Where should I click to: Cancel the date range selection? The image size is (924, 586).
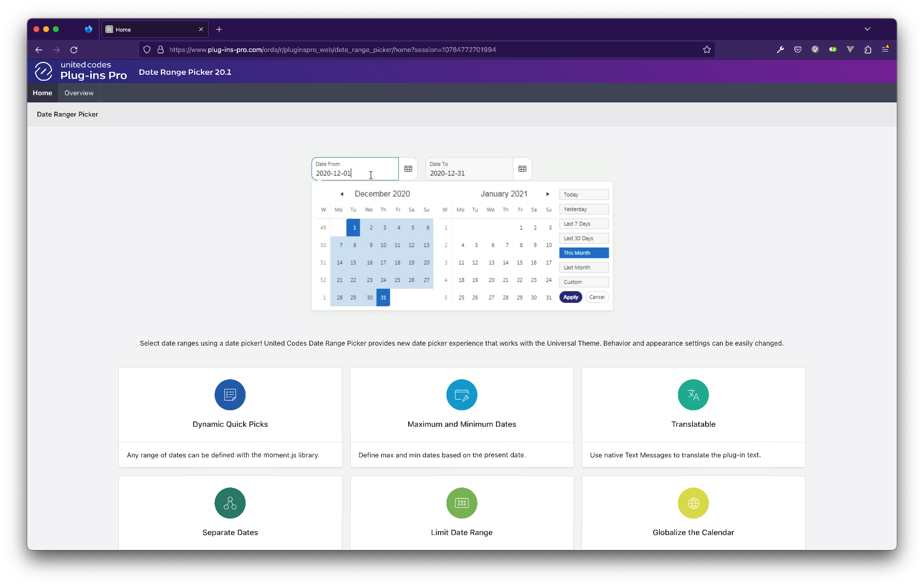[x=597, y=297]
